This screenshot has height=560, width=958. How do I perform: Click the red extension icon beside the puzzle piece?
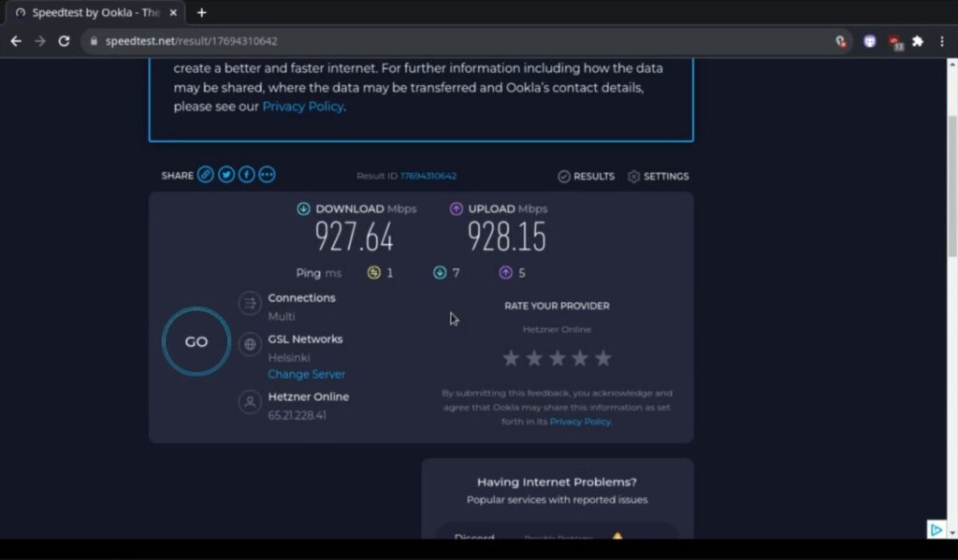(x=895, y=42)
